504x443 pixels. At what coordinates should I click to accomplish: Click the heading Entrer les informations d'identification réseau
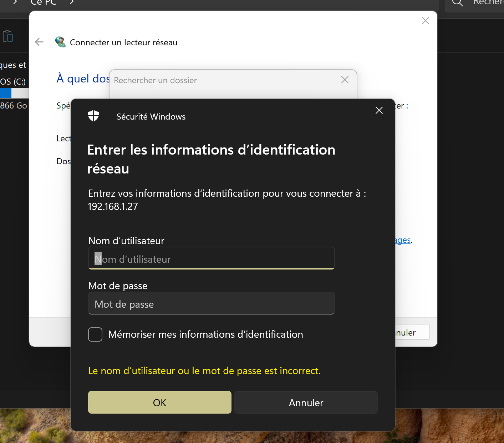[212, 159]
